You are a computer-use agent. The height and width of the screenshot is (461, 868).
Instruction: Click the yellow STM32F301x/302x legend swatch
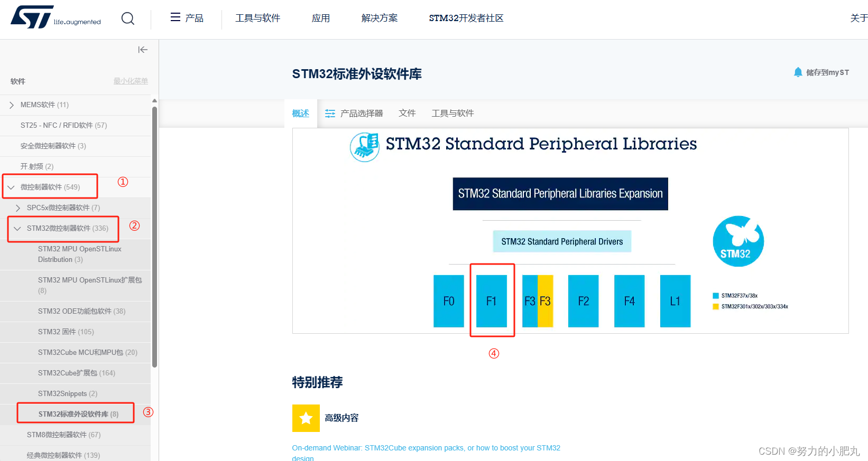coord(716,307)
